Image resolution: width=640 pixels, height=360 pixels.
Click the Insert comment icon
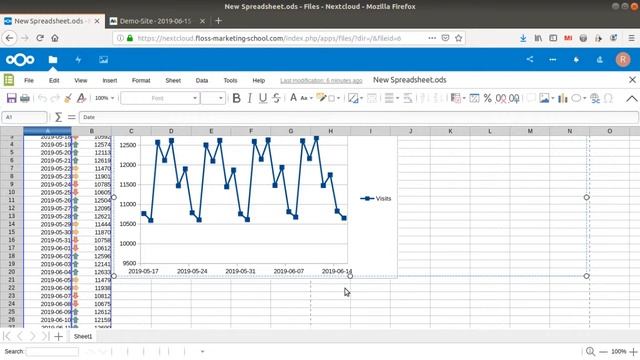531,98
